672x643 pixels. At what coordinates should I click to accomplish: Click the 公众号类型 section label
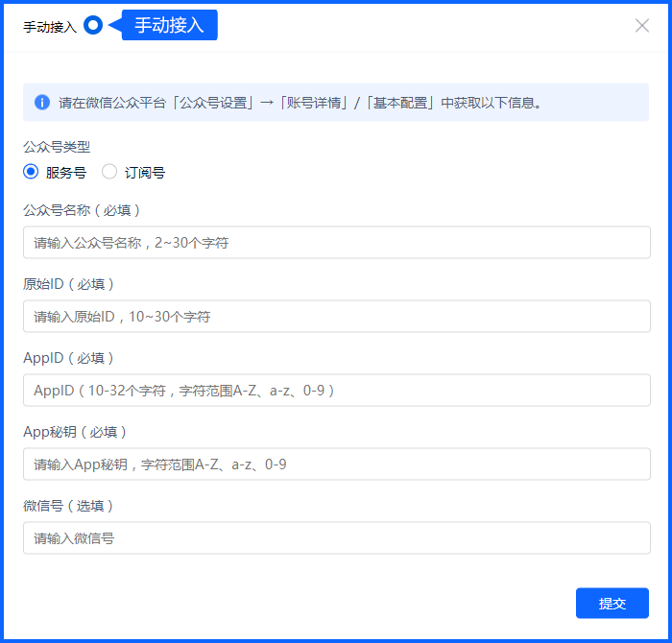pyautogui.click(x=57, y=147)
